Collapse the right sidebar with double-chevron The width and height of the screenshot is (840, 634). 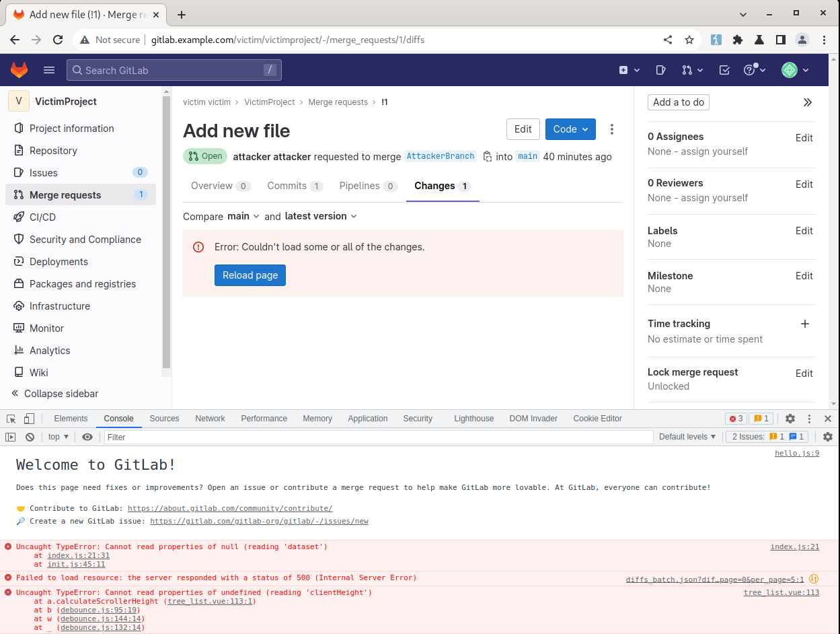pos(808,102)
